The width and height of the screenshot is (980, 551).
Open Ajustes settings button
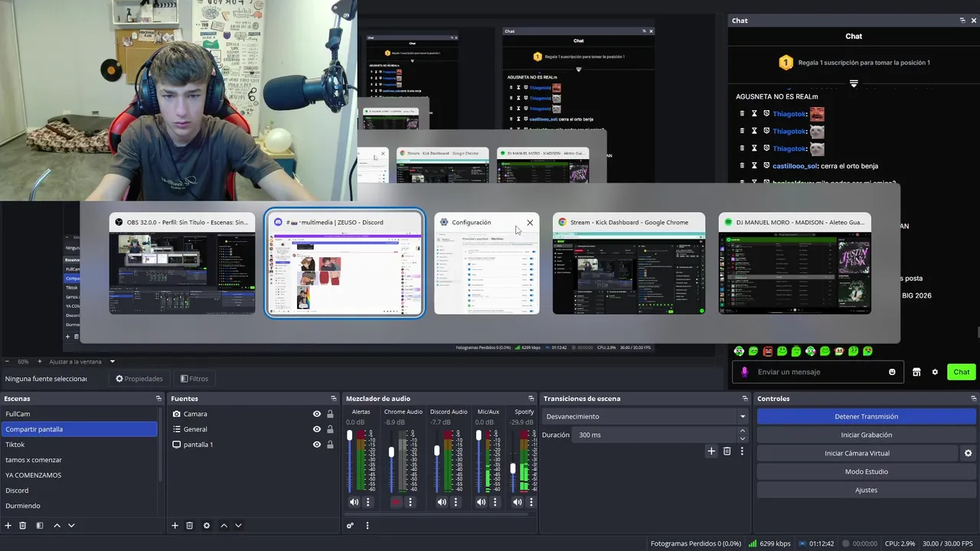click(x=866, y=490)
